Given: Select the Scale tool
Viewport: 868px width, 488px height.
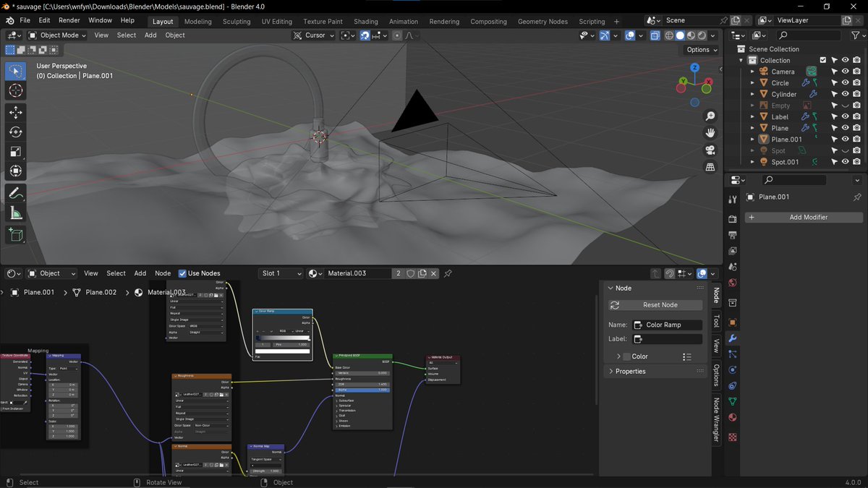Looking at the screenshot, I should (16, 151).
